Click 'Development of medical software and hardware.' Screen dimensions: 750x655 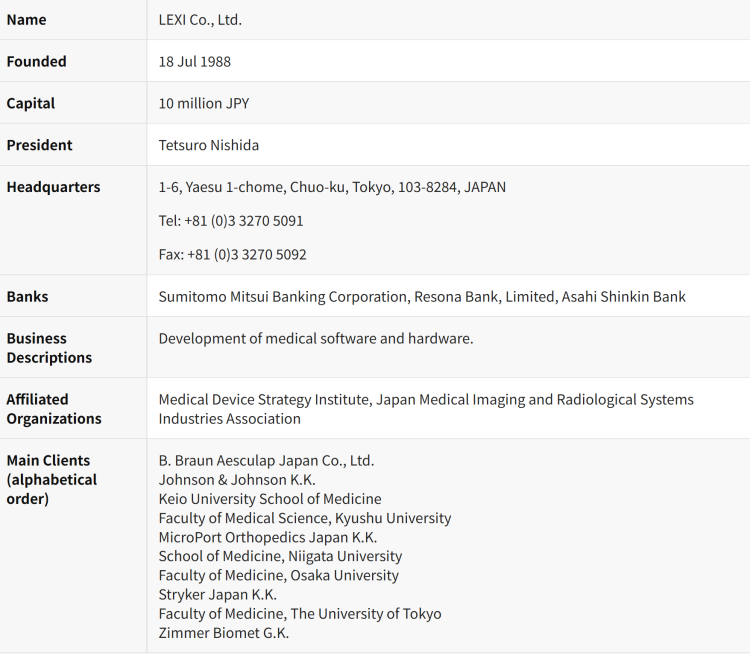click(x=316, y=338)
